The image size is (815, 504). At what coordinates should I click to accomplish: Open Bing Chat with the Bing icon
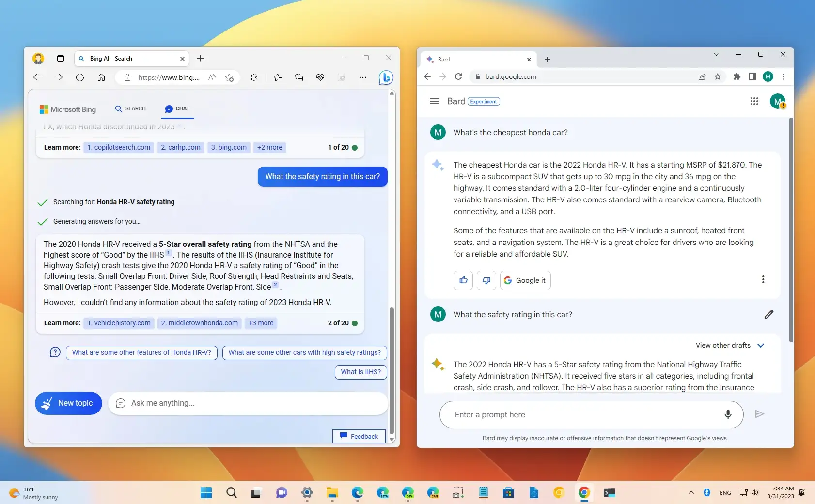coord(385,77)
